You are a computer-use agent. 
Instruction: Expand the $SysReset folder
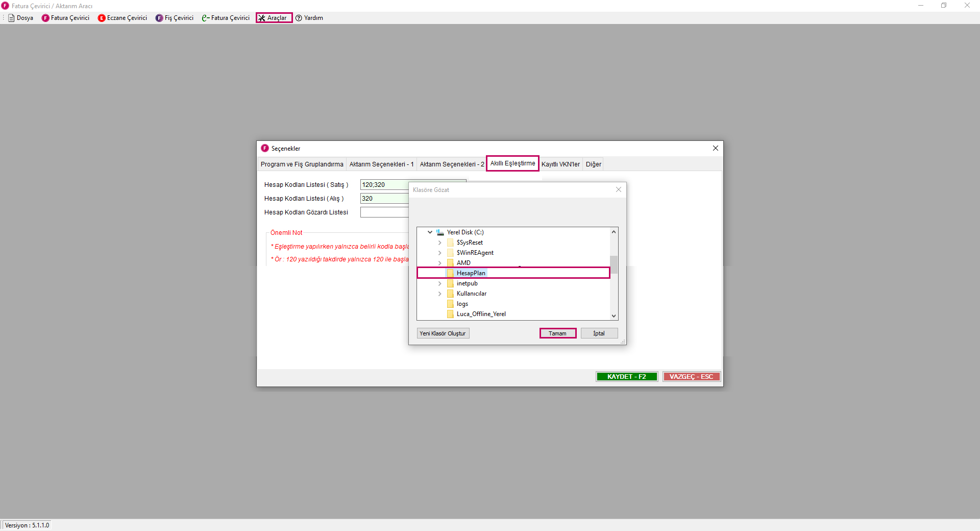pos(440,243)
